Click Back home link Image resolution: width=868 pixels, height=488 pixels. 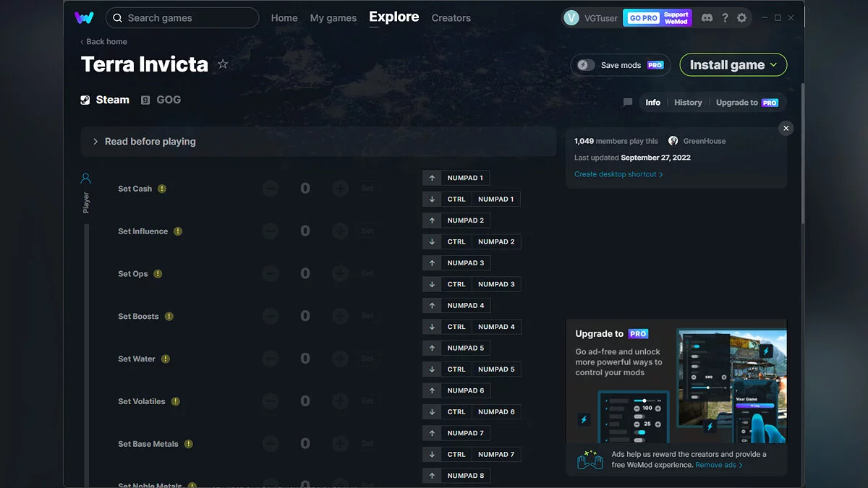click(103, 42)
